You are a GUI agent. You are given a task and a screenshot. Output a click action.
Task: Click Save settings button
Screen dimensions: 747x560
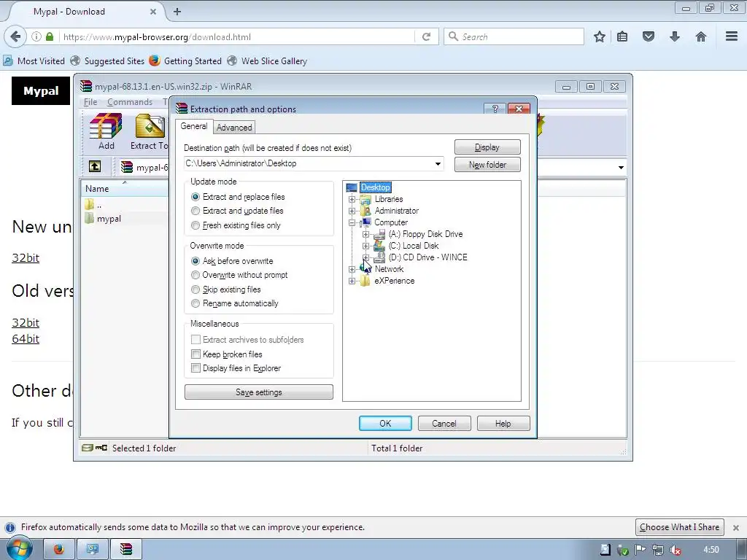click(x=259, y=392)
